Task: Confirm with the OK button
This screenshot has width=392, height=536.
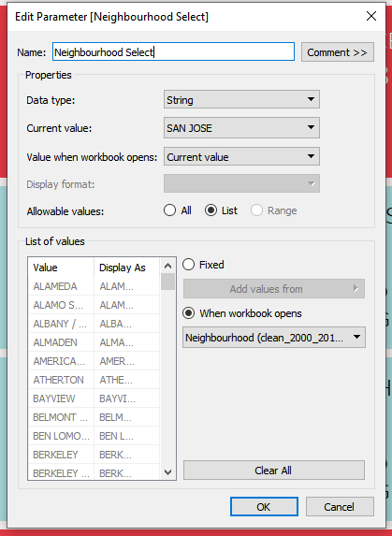Action: 264,507
